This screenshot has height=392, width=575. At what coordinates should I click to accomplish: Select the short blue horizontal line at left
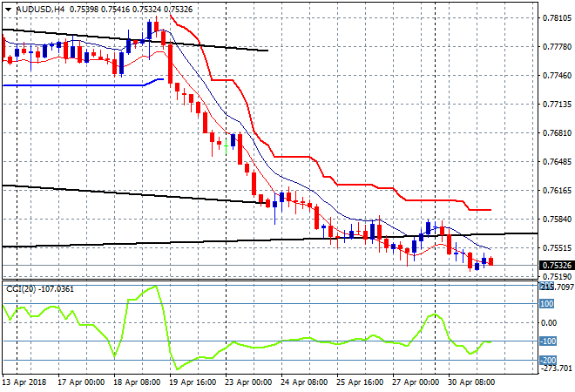[70, 85]
